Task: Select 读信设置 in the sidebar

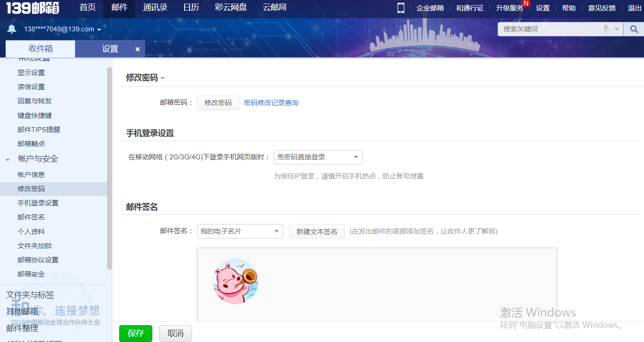Action: 31,87
